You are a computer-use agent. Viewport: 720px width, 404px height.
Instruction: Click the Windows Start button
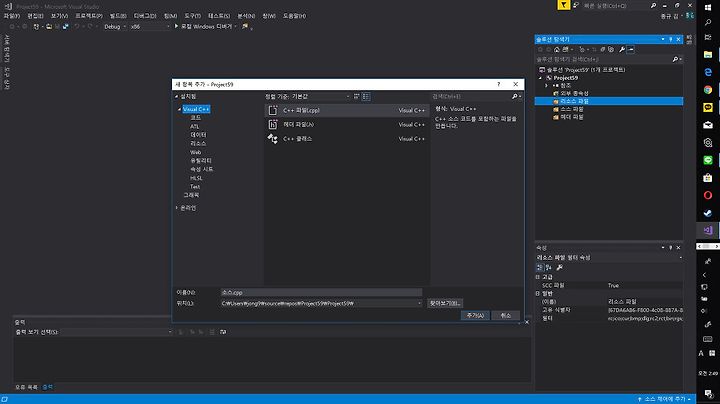(x=708, y=7)
